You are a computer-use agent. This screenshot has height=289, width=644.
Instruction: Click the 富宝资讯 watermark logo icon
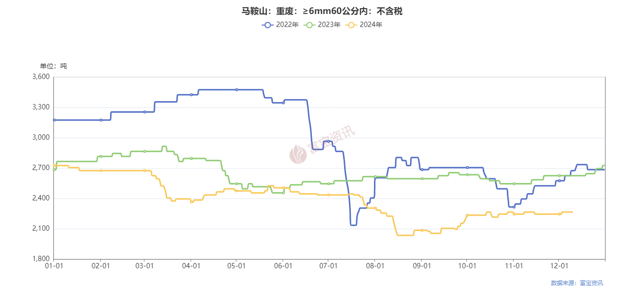pyautogui.click(x=298, y=155)
